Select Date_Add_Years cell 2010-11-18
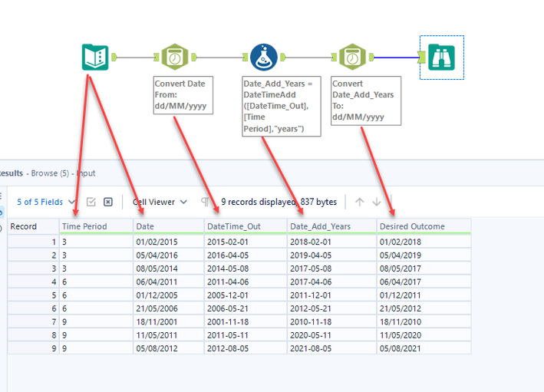This screenshot has height=392, width=544. pos(331,322)
